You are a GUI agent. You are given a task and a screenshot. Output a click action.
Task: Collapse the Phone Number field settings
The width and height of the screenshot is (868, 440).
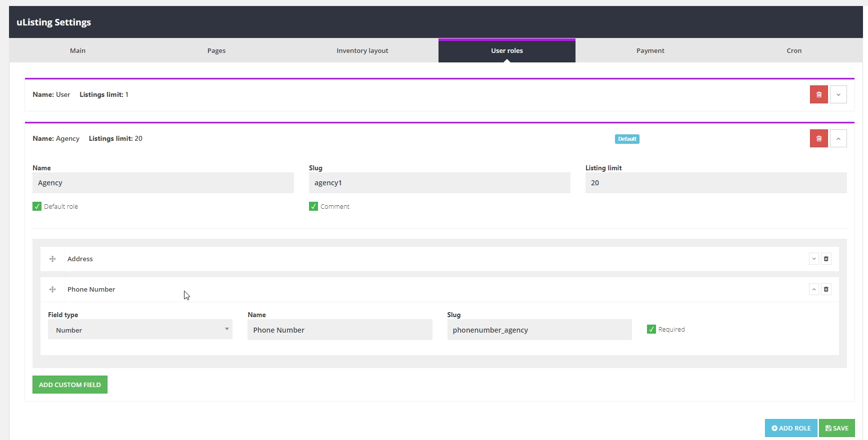pyautogui.click(x=814, y=289)
